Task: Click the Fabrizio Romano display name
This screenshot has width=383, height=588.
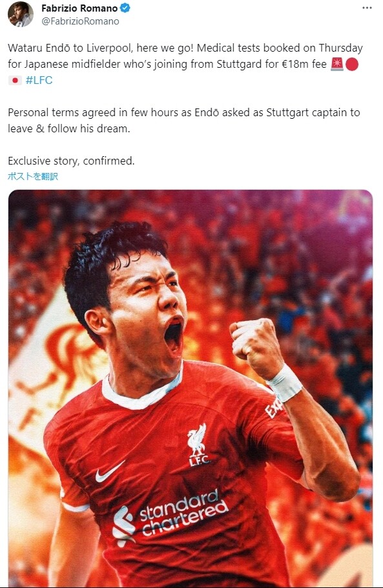Action: pyautogui.click(x=79, y=8)
